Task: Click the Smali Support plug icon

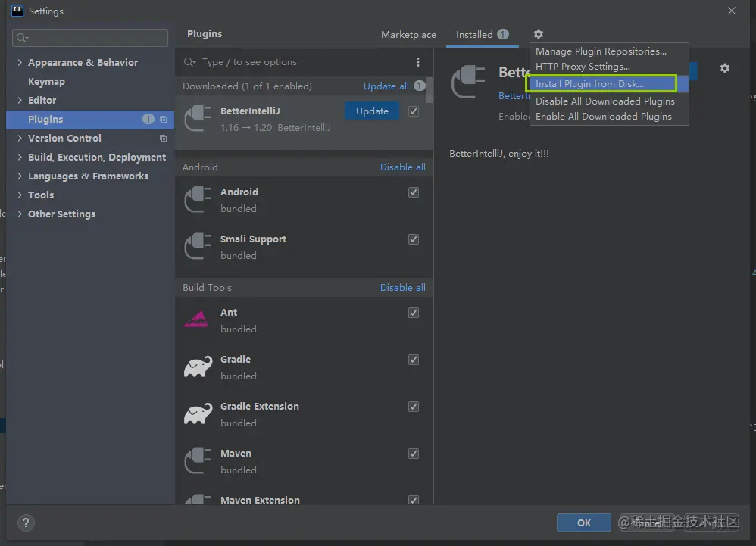Action: [198, 246]
